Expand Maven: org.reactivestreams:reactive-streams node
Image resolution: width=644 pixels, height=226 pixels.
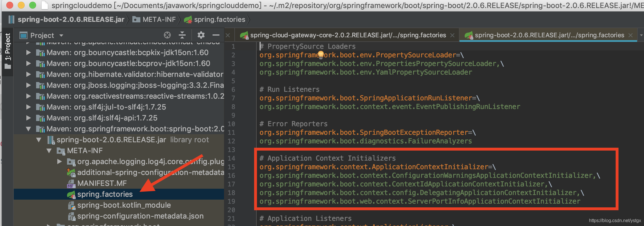[x=28, y=96]
